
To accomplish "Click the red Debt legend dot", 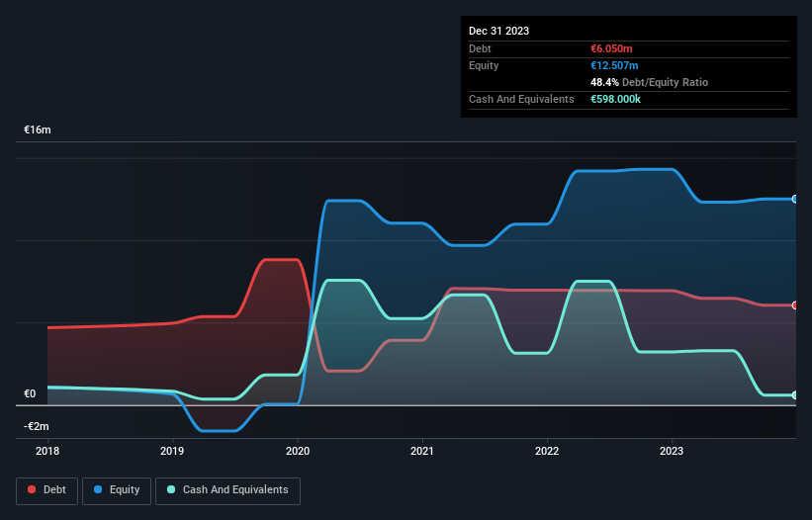I will pyautogui.click(x=32, y=489).
